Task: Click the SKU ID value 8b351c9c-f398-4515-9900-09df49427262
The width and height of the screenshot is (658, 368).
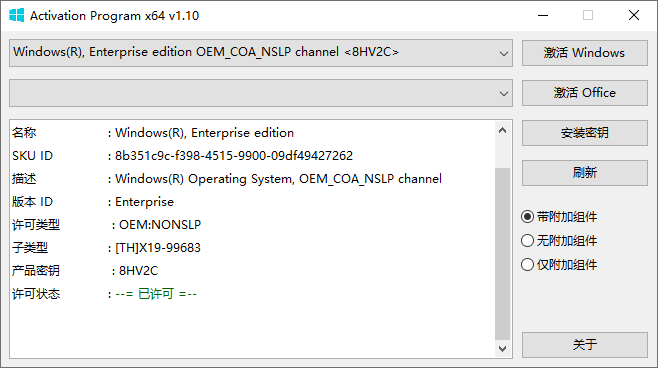Action: (234, 156)
